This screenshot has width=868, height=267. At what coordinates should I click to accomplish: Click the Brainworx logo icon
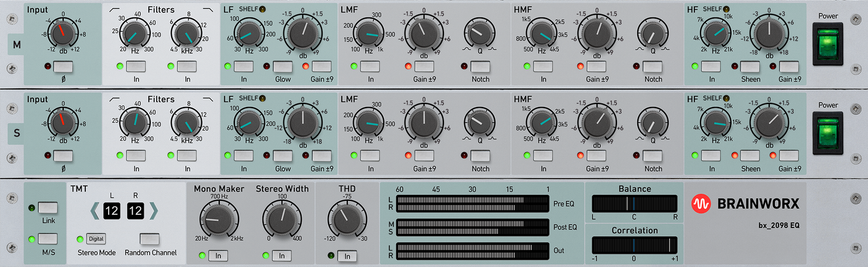click(x=702, y=205)
